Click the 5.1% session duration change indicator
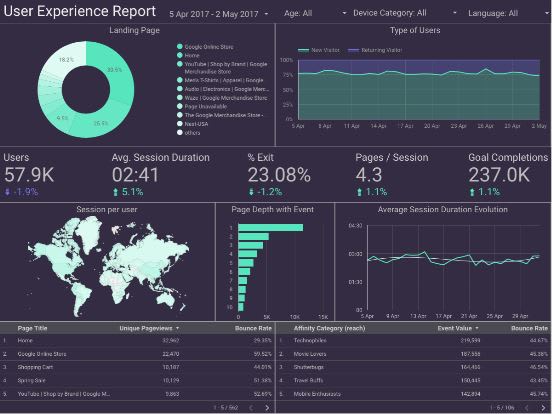The height and width of the screenshot is (414, 552). click(128, 192)
